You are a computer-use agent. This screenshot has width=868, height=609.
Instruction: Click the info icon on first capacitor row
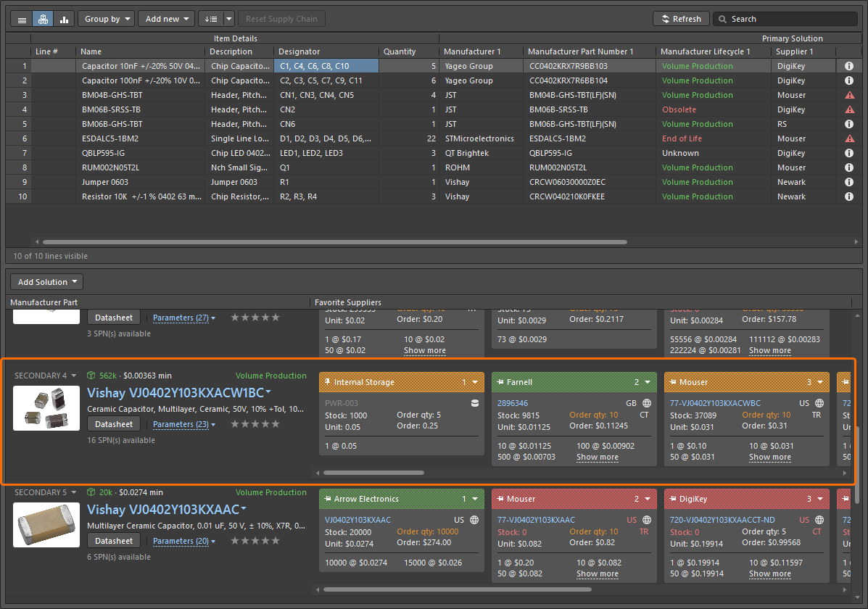click(849, 66)
